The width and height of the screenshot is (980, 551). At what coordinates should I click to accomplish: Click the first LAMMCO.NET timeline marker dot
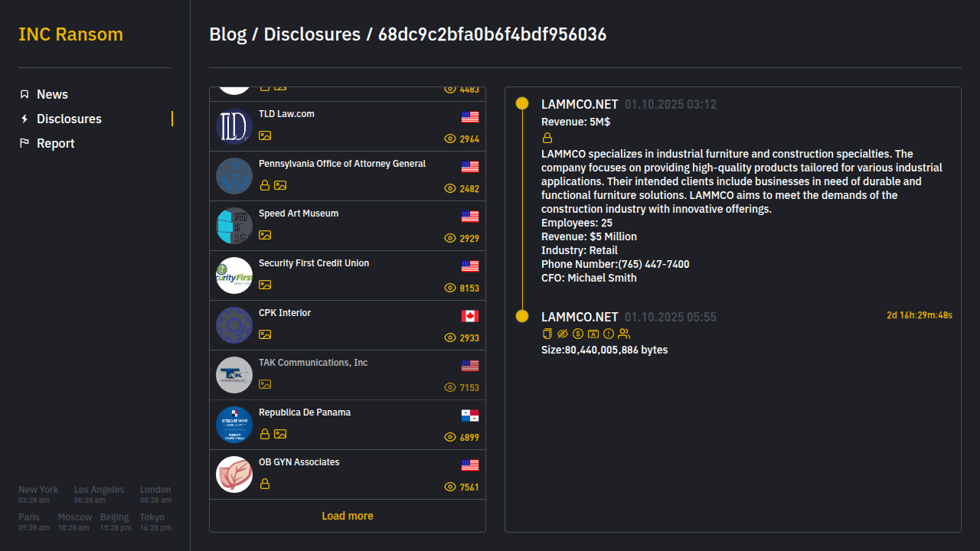pyautogui.click(x=522, y=103)
